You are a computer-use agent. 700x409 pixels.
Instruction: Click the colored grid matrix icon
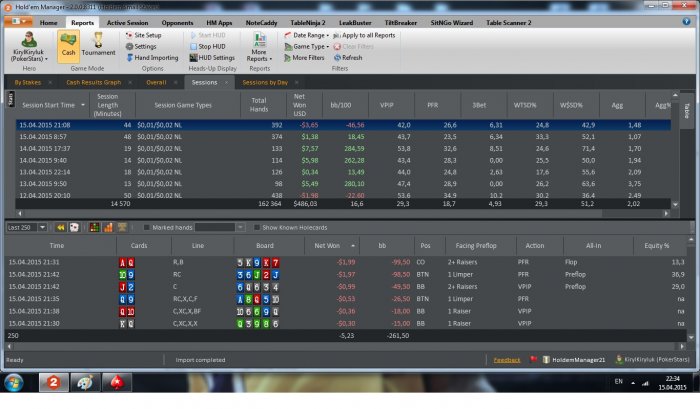94,227
